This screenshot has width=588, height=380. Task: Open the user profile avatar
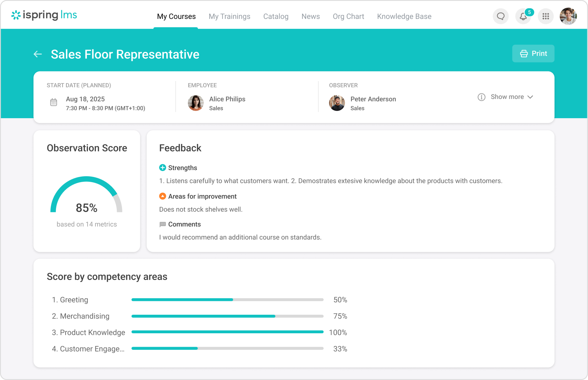(x=568, y=16)
